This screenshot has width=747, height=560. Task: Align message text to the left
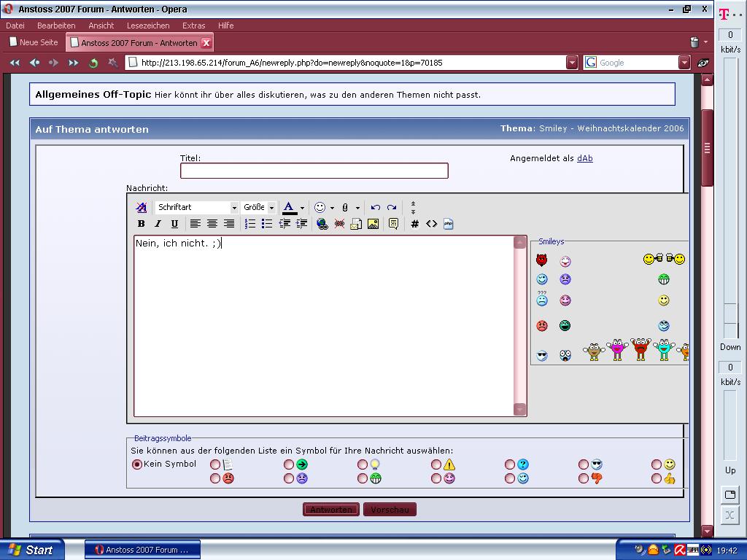point(195,224)
